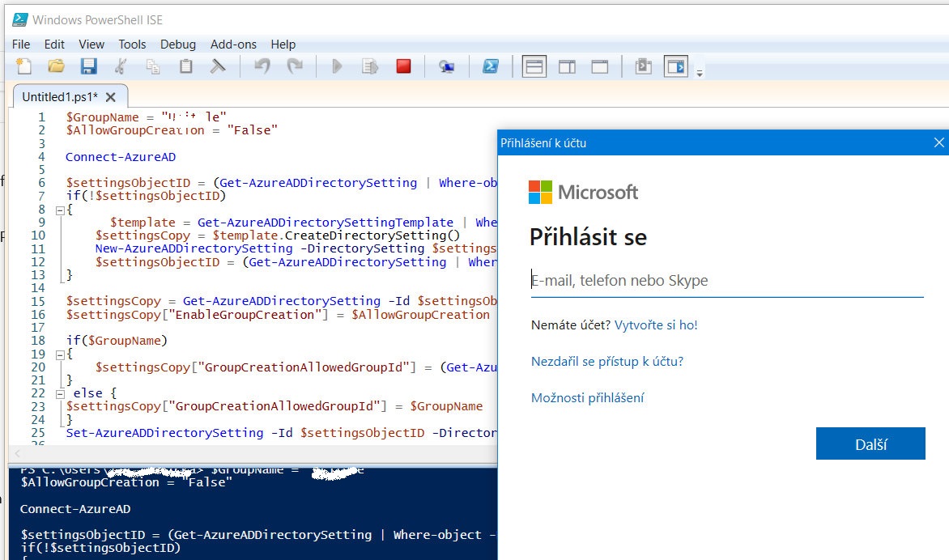Collapse the code block at line 19
Screen dimensions: 949x560
(60, 355)
